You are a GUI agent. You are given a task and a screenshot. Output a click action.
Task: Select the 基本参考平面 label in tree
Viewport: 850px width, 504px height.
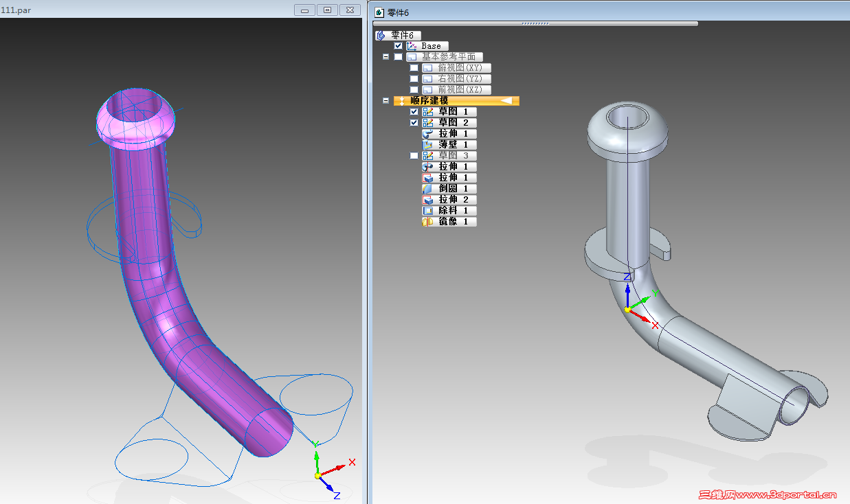tap(448, 57)
